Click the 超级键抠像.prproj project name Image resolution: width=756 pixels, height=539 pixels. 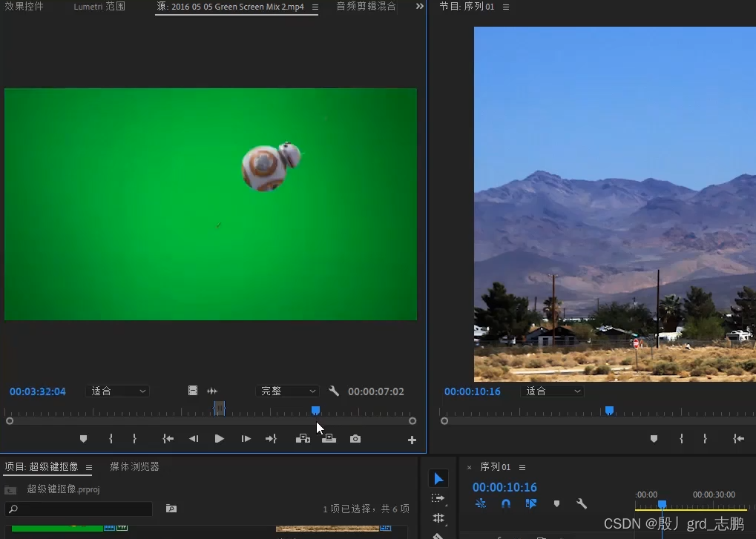coord(63,489)
